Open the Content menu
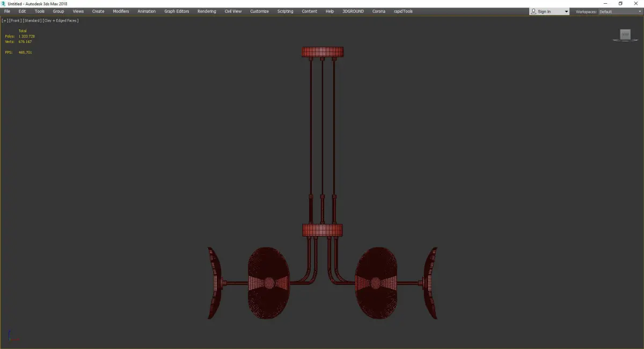644x349 pixels. click(x=309, y=11)
